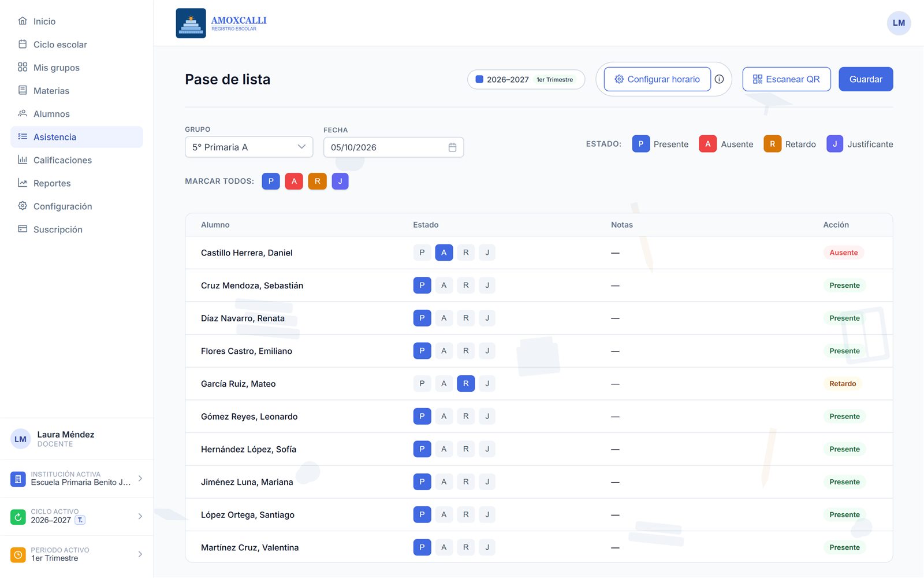Click the Mis grupos grid icon
Image resolution: width=924 pixels, height=578 pixels.
tap(23, 67)
